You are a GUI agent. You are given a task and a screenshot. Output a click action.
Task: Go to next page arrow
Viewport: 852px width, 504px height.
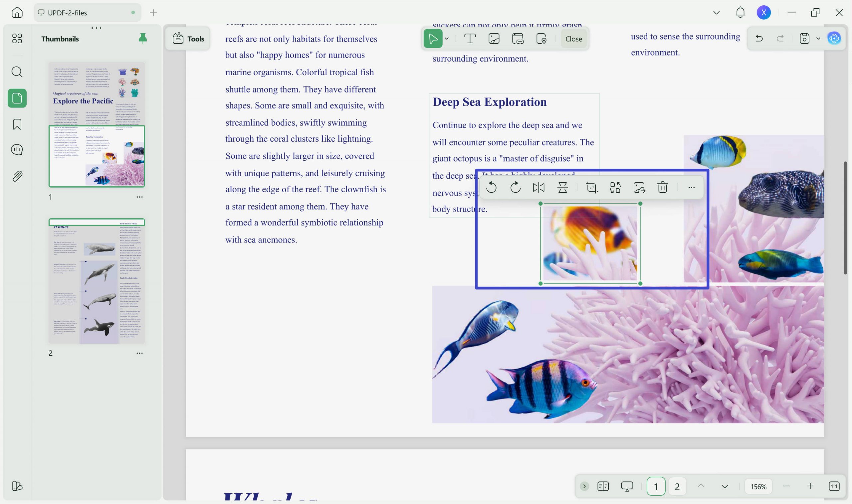coord(725,486)
